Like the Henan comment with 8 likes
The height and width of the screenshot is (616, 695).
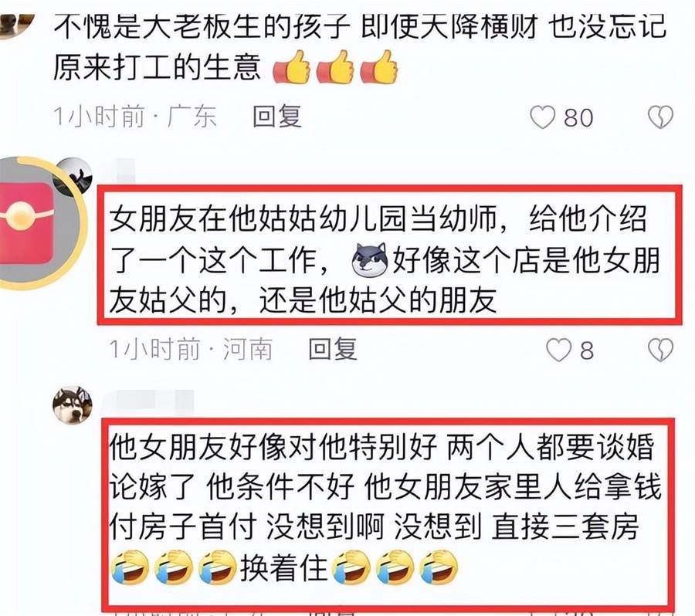(x=558, y=350)
